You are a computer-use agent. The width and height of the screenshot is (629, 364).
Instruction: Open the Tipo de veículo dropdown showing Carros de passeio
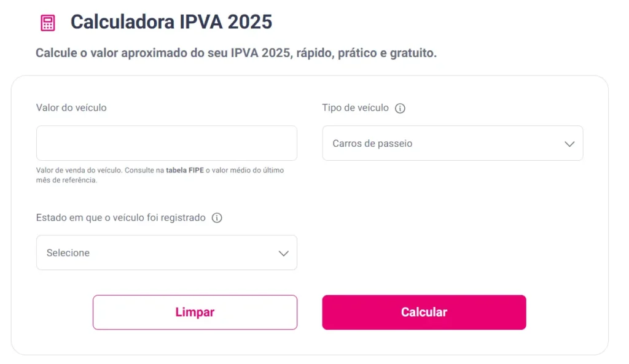point(453,143)
